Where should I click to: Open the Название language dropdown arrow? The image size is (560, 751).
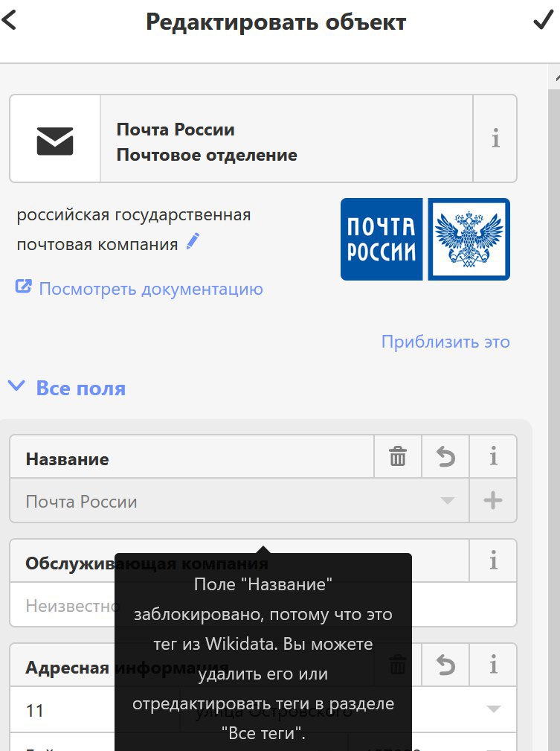coord(447,500)
